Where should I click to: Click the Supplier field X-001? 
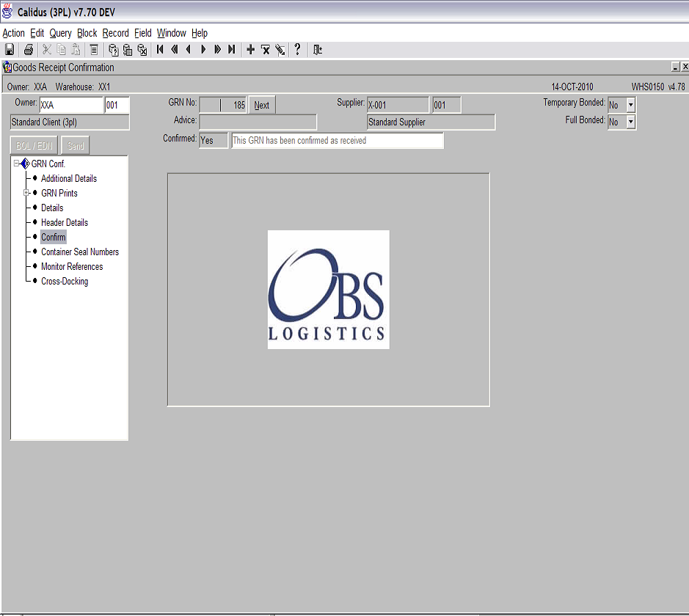[x=398, y=105]
